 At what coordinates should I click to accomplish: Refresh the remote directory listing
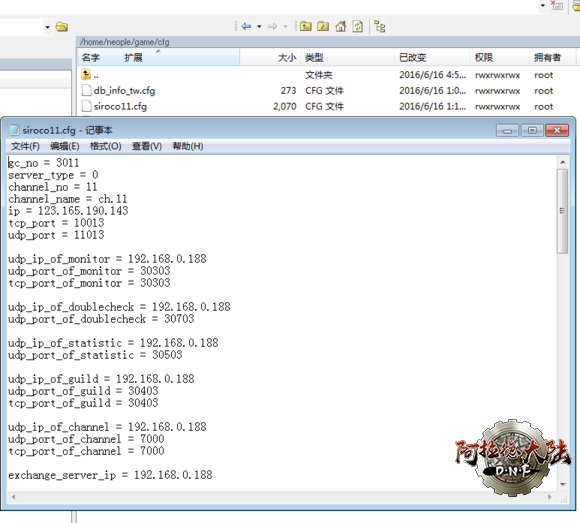[358, 26]
